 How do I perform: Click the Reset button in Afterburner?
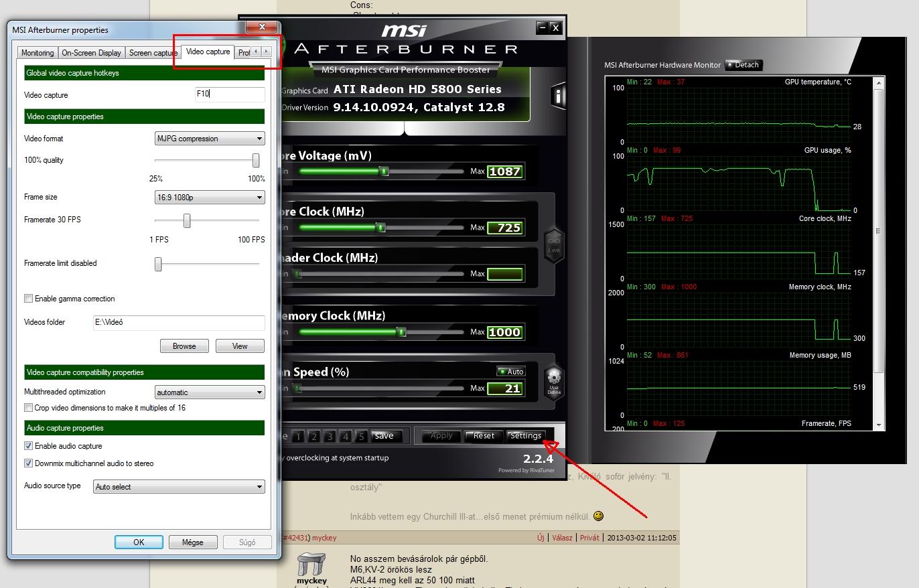[x=484, y=436]
